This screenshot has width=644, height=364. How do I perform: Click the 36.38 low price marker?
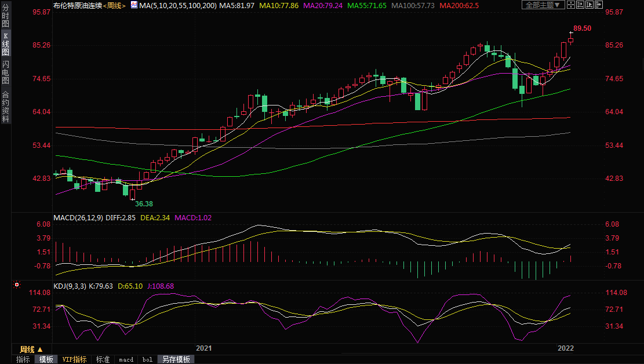tap(144, 204)
